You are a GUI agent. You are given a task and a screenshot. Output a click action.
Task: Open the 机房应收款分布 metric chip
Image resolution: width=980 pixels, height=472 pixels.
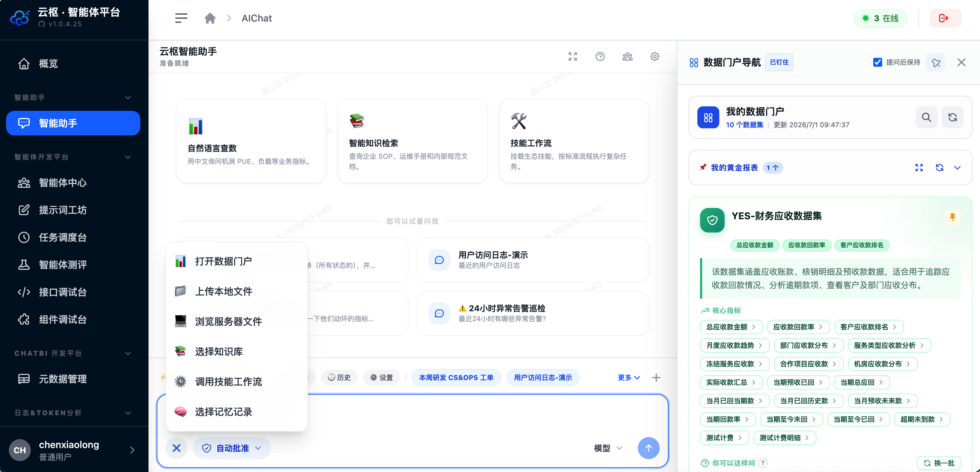(x=882, y=364)
